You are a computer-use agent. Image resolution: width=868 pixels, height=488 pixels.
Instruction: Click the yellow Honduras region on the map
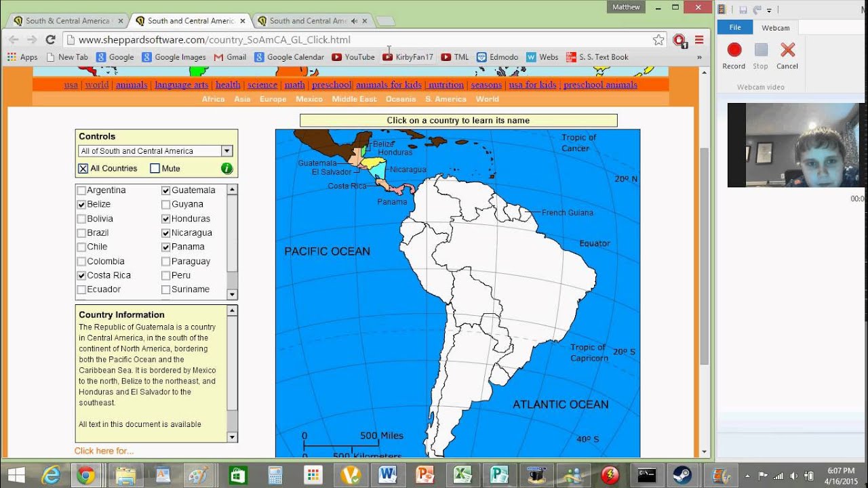point(374,163)
